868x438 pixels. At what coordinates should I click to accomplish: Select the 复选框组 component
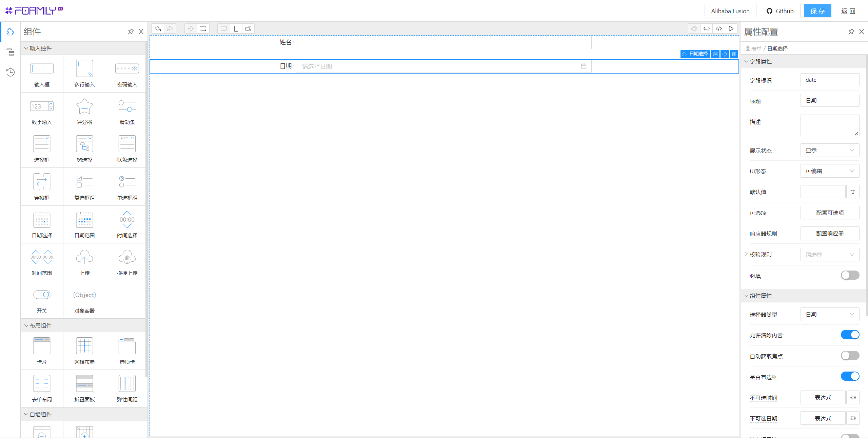84,187
